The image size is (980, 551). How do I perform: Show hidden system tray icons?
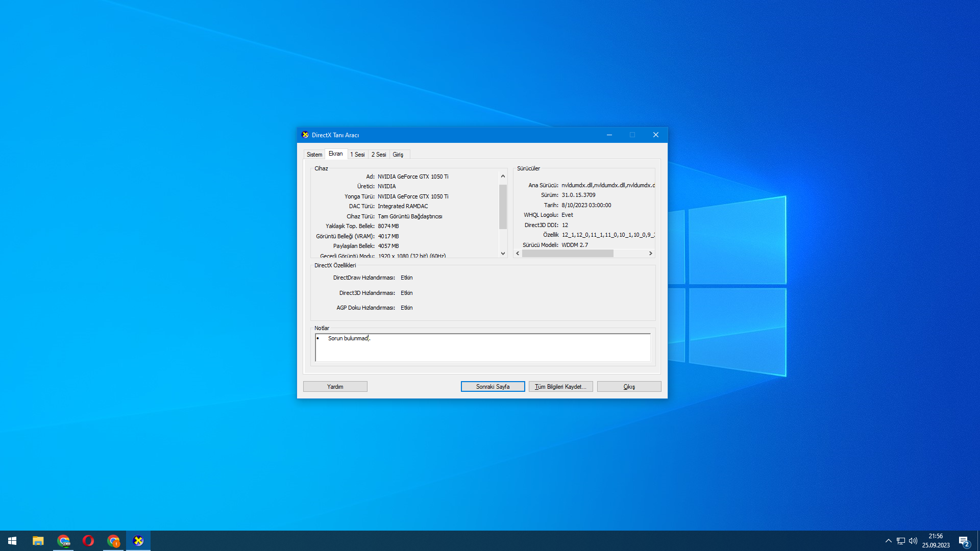coord(889,541)
